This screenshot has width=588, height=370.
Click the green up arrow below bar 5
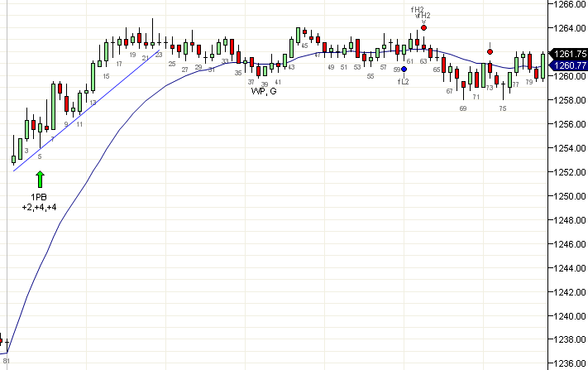pos(41,180)
